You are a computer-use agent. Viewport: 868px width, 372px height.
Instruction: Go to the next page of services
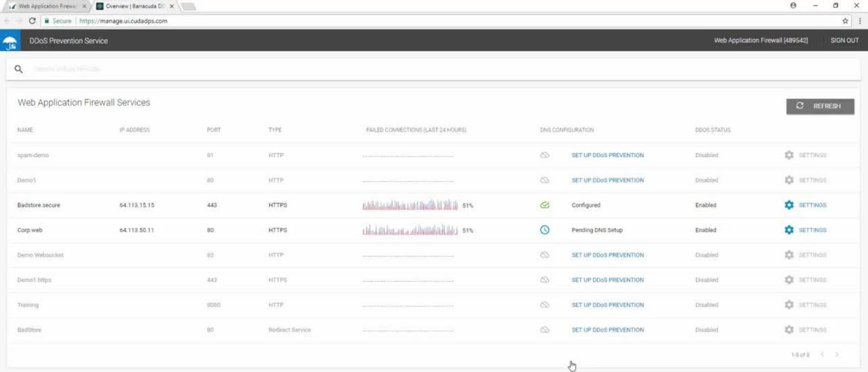837,355
